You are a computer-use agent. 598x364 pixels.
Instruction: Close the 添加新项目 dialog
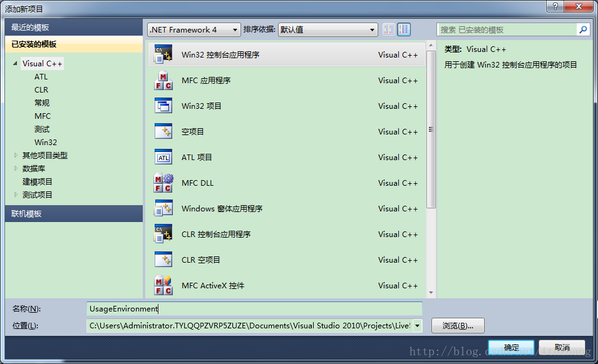pyautogui.click(x=579, y=6)
